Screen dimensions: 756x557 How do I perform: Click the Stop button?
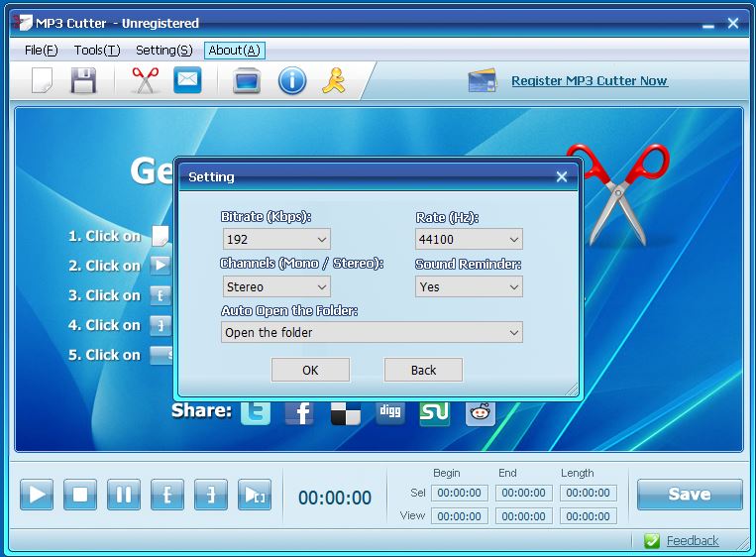[x=80, y=495]
